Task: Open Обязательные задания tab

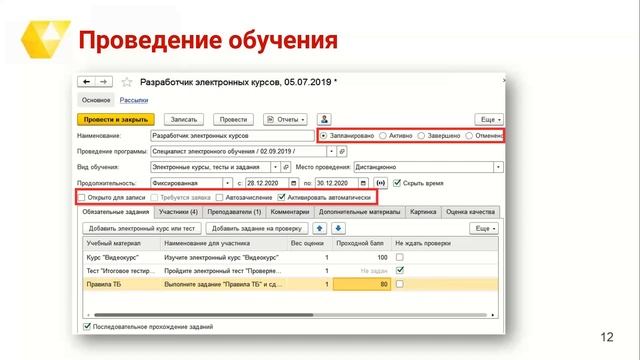Action: pos(116,212)
